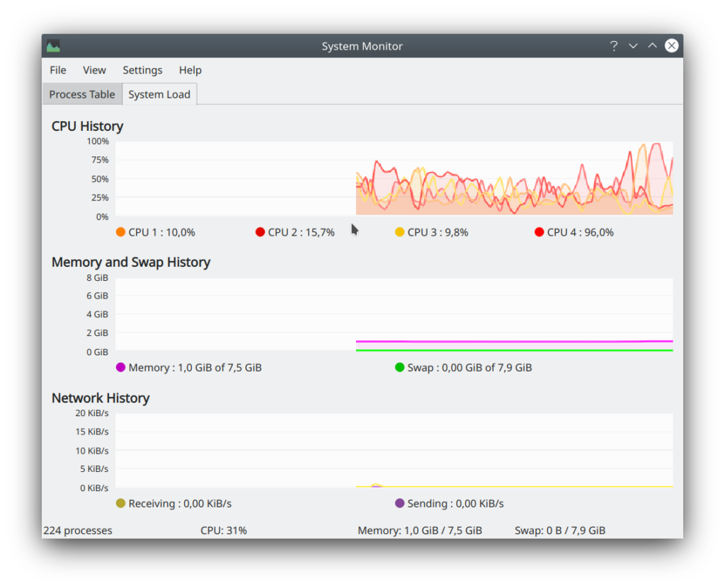Screen dimensions: 725x588
Task: Click the question mark help button in titlebar
Action: [x=614, y=46]
